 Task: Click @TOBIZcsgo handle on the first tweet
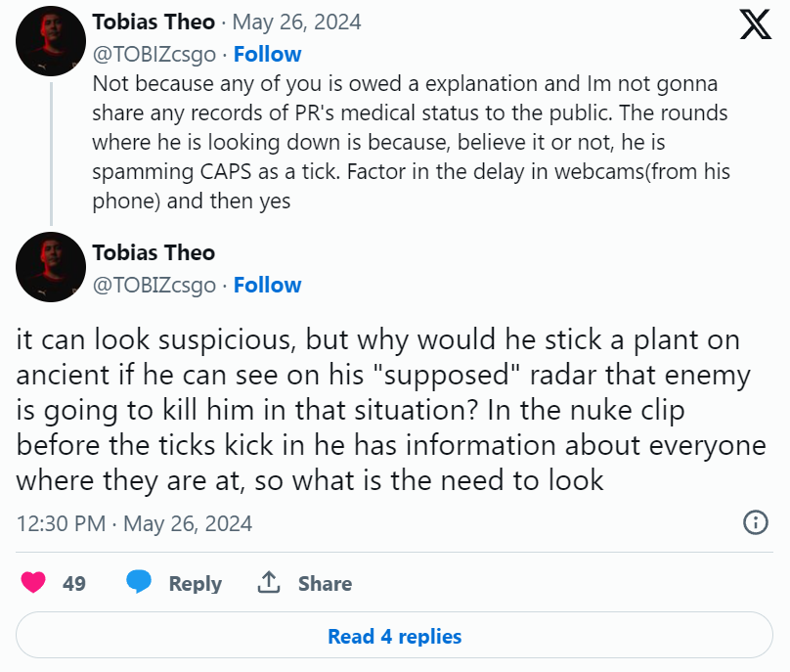pos(154,54)
